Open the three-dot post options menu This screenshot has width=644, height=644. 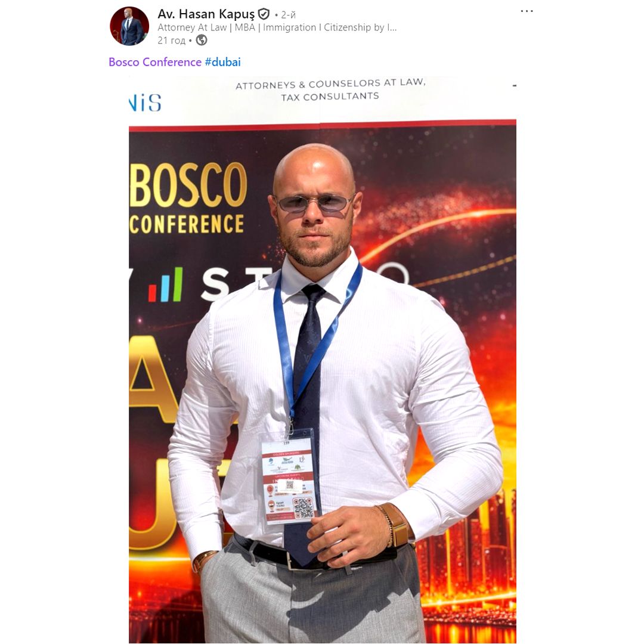coord(527,11)
